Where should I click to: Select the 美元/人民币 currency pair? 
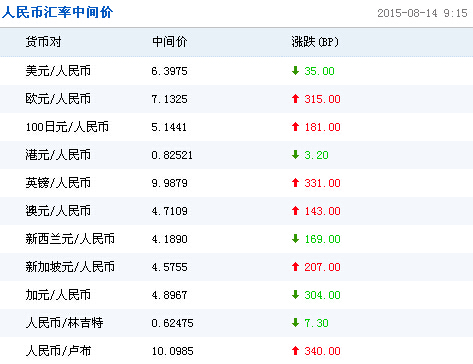[58, 71]
